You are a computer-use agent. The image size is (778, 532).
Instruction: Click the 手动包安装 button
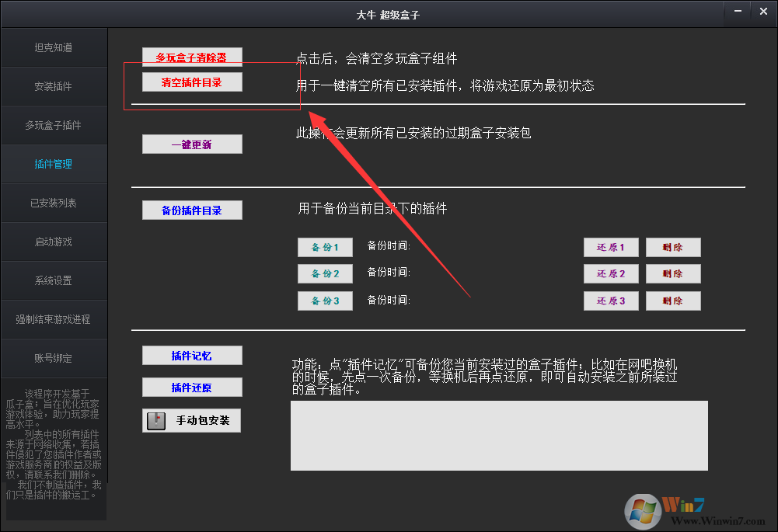pyautogui.click(x=191, y=420)
